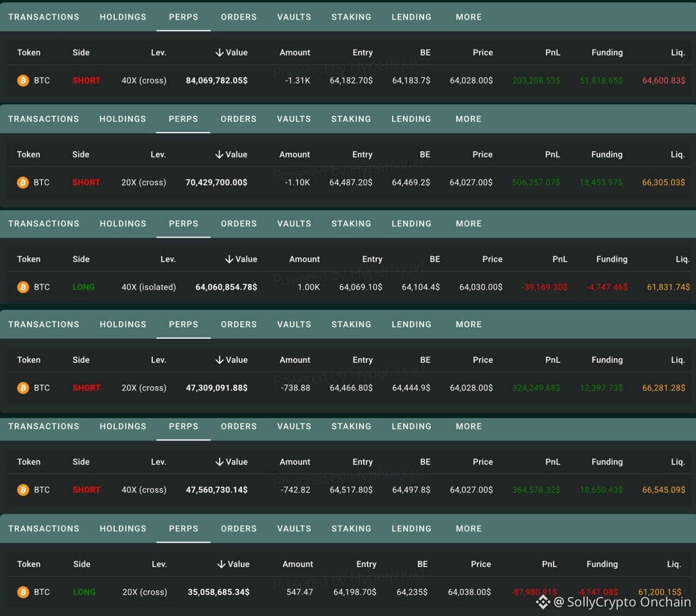Sort by Liq. in the panel showing 61,831.74$

682,259
